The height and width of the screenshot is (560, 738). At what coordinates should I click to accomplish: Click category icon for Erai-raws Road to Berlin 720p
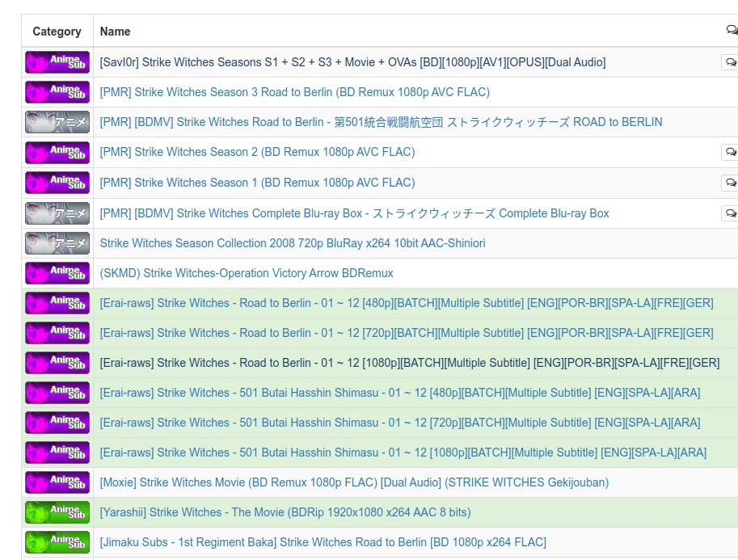coord(57,333)
